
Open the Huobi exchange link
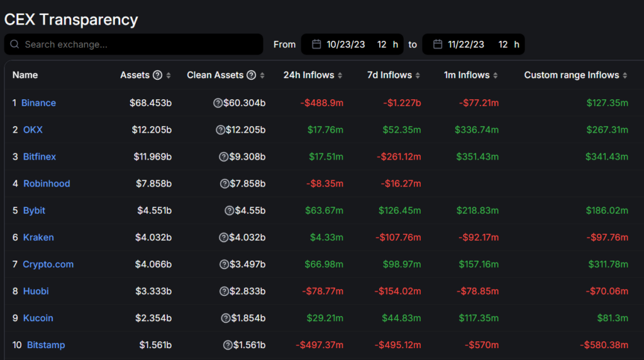(36, 291)
